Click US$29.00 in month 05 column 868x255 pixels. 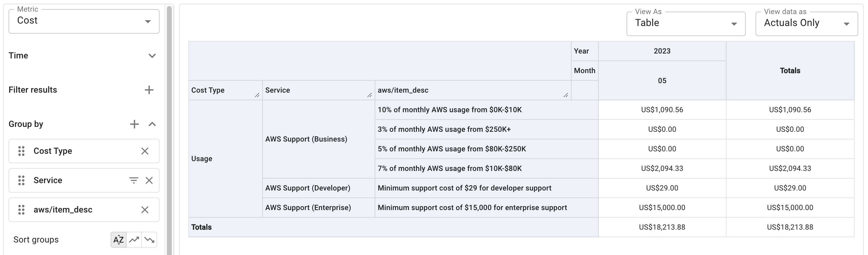coord(662,188)
